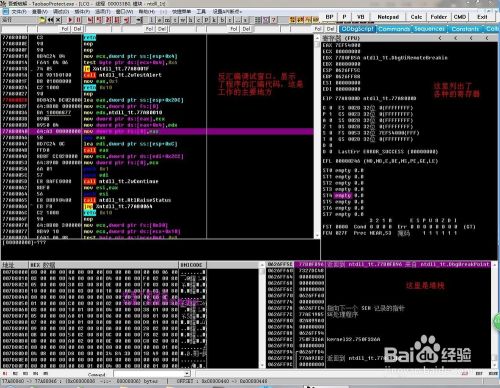
Task: Open the 选项(T) menu
Action: click(103, 12)
